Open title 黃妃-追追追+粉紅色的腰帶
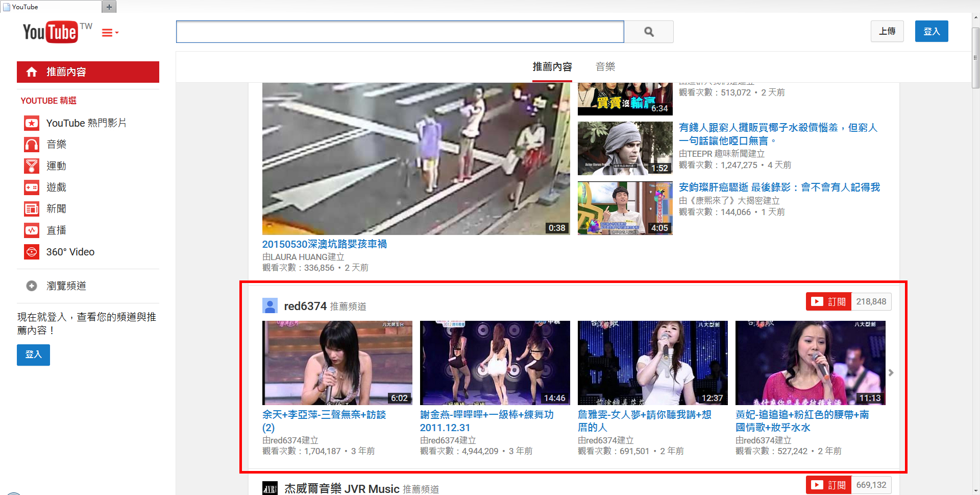Screen dimensions: 980x495 (x=802, y=421)
